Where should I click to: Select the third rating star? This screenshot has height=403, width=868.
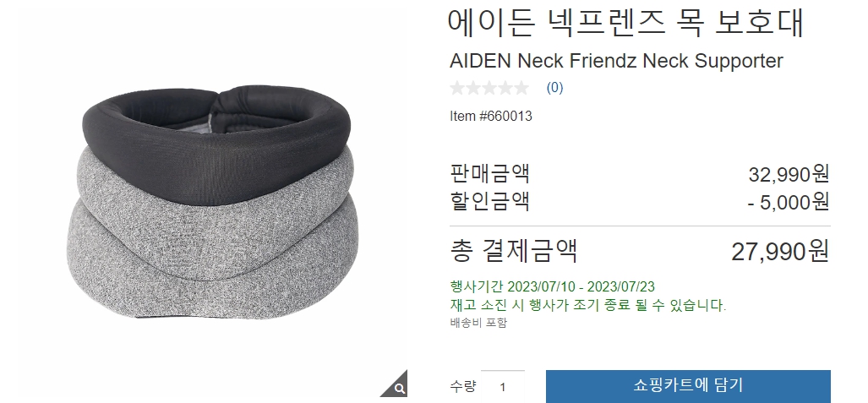point(489,88)
